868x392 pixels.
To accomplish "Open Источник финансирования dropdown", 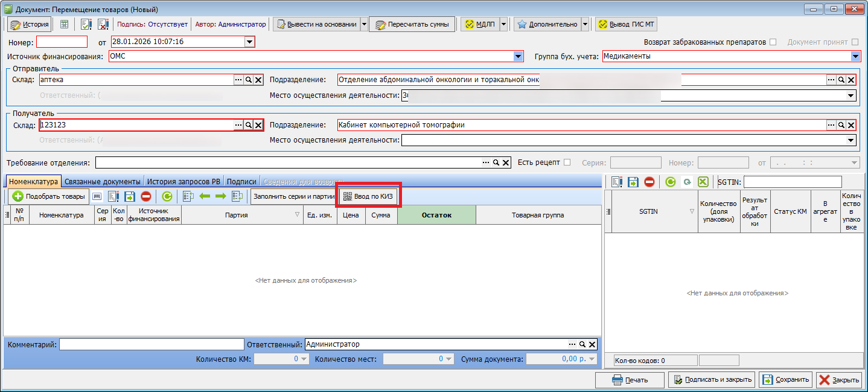I will [518, 56].
